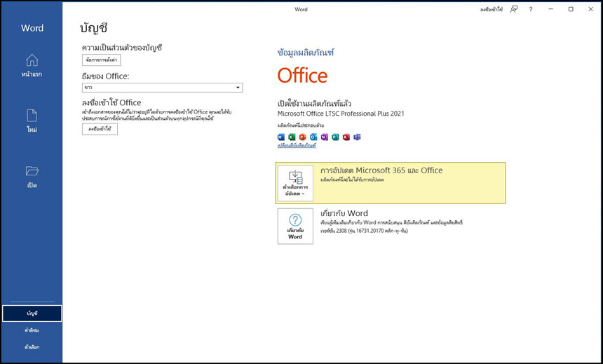Image resolution: width=603 pixels, height=364 pixels.
Task: Open the Home (หน้าแรก) page icon
Action: click(x=32, y=60)
